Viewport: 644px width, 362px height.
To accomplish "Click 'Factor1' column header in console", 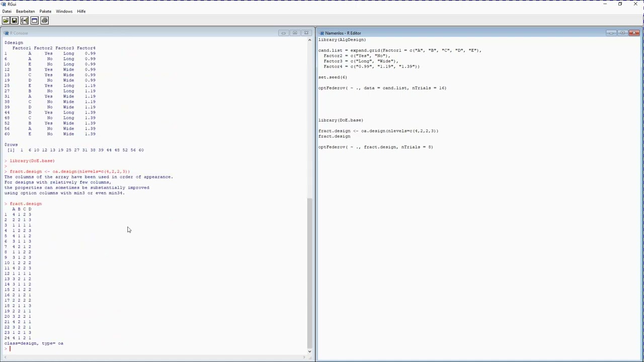I will [x=22, y=48].
